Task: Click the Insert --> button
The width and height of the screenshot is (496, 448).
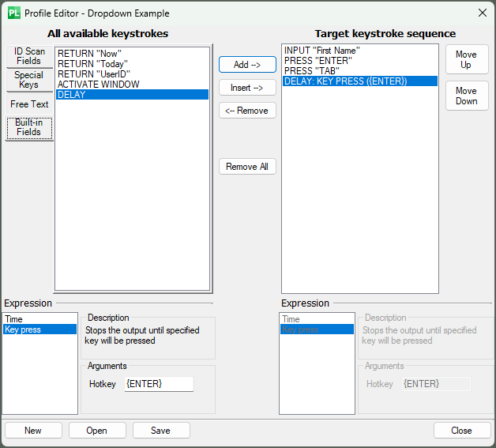Action: point(247,88)
